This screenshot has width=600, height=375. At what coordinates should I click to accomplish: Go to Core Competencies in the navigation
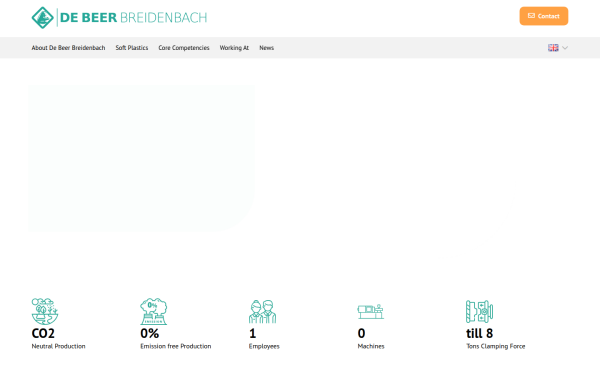pyautogui.click(x=184, y=48)
